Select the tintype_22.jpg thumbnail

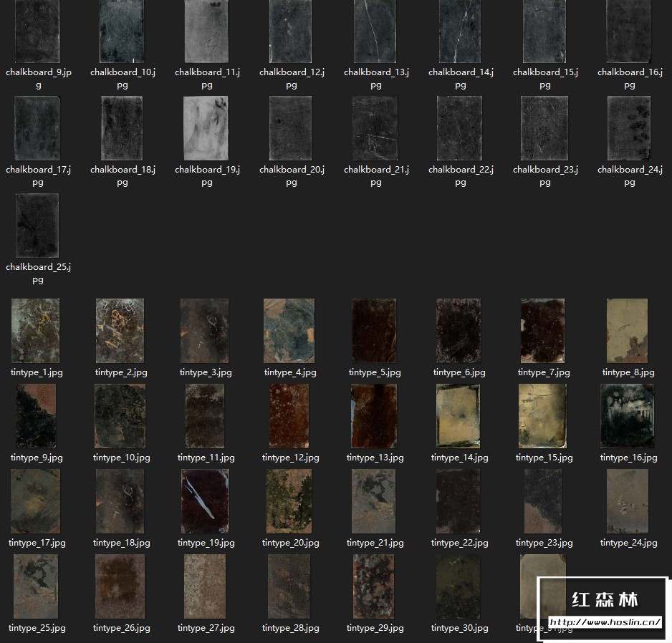click(458, 501)
